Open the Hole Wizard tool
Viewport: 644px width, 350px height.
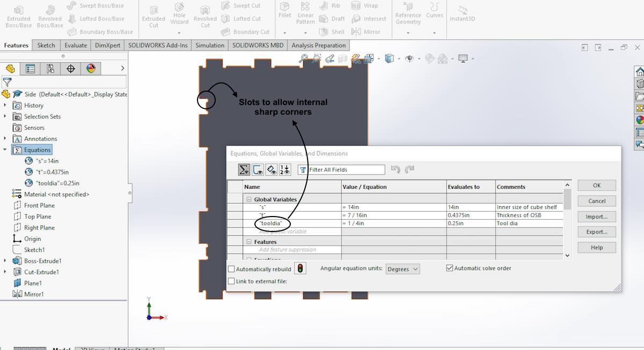click(x=179, y=16)
